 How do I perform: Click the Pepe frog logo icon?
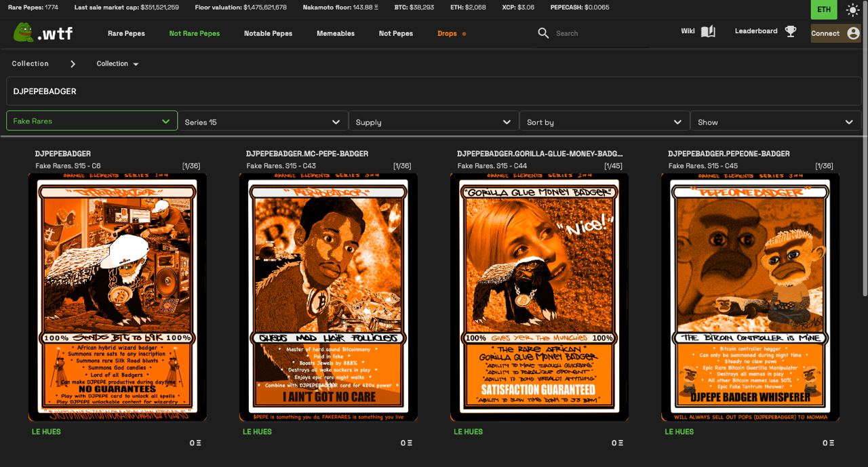tap(24, 33)
